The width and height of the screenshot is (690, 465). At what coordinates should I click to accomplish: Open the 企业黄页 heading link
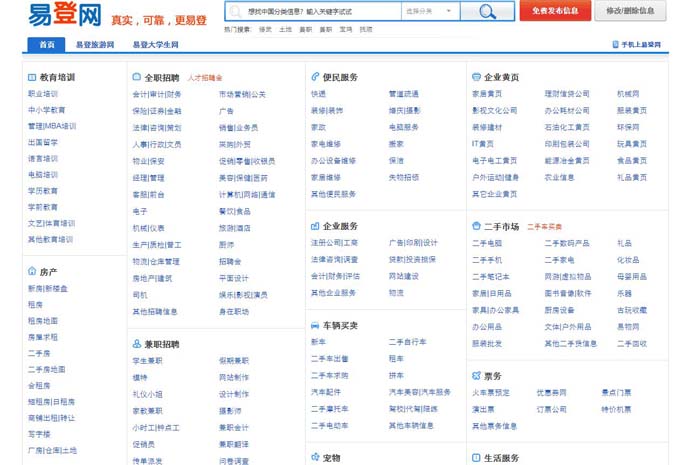point(502,77)
